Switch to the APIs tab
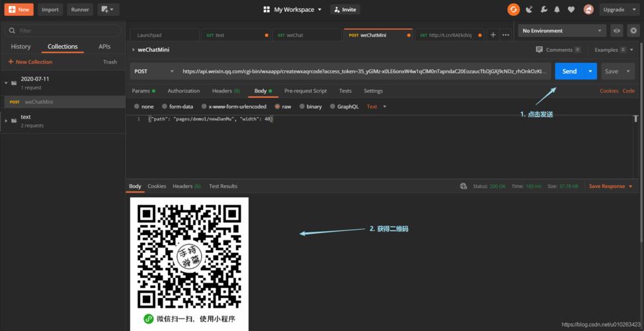644x331 pixels. (104, 46)
